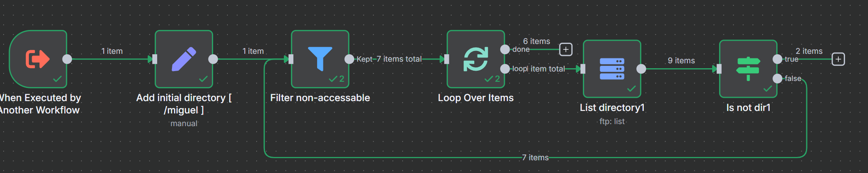Select the 9 items connection label

tap(681, 61)
